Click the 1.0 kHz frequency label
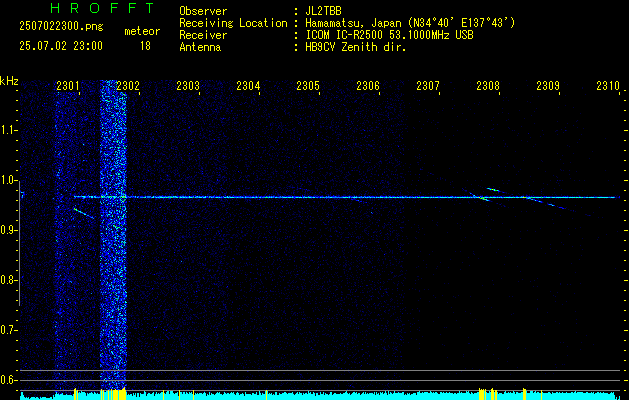 [x=8, y=180]
